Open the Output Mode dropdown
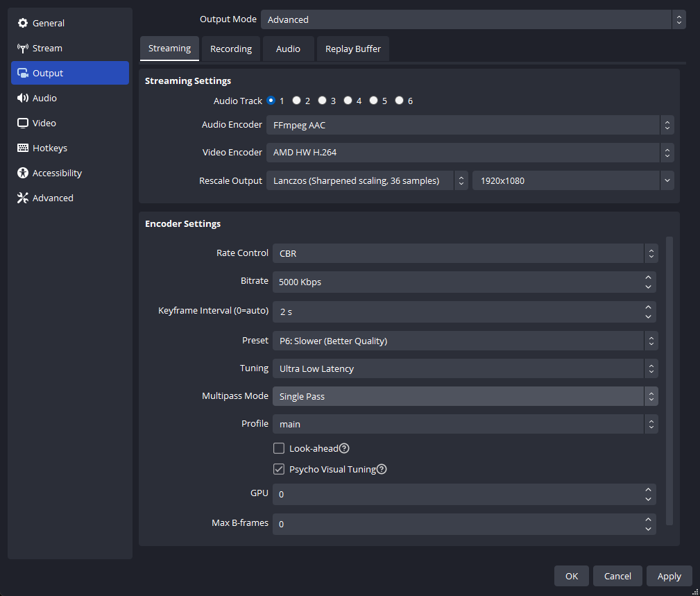 click(x=473, y=19)
